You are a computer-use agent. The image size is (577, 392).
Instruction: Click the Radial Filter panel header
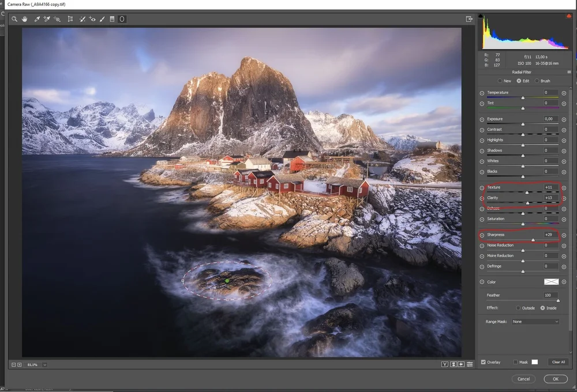pos(521,71)
